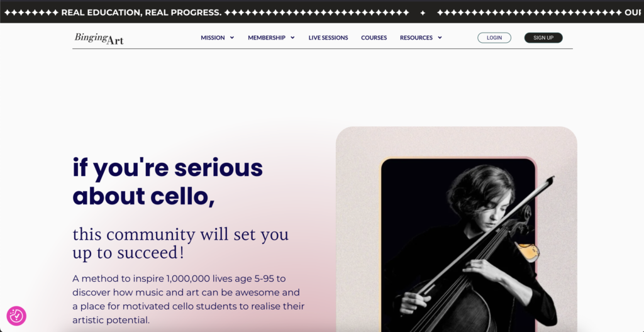Viewport: 644px width, 332px height.
Task: Open the Mission menu item
Action: click(x=213, y=38)
